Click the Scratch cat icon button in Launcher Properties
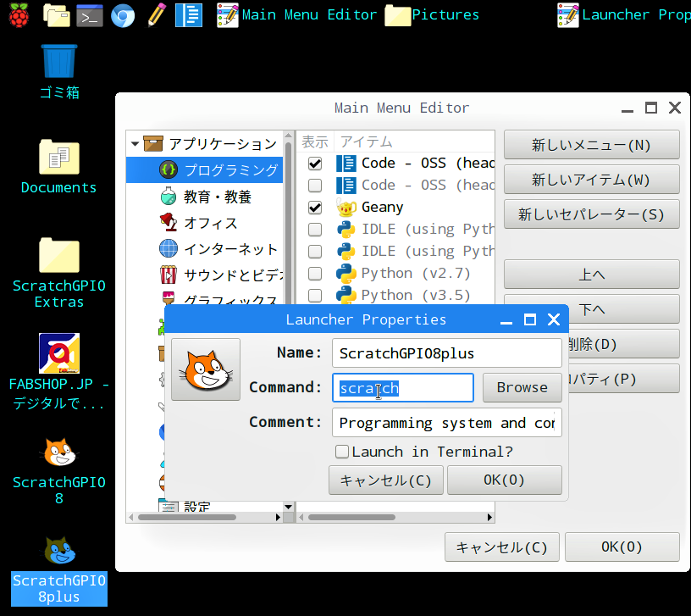Screen dimensions: 691x616 coord(206,369)
